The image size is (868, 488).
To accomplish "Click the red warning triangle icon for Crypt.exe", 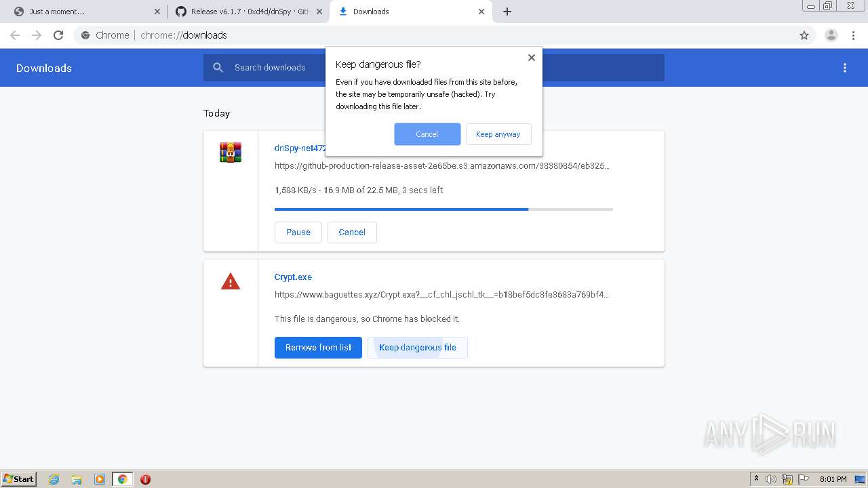I will (231, 281).
